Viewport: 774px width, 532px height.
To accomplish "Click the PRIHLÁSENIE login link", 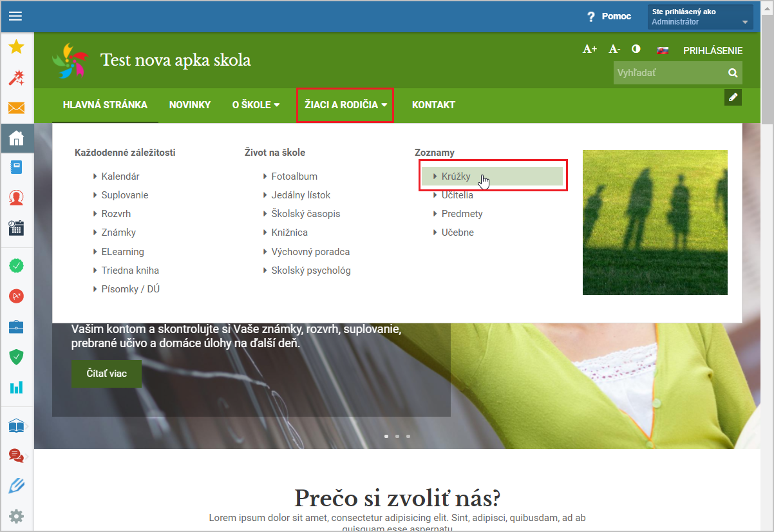I will click(712, 50).
